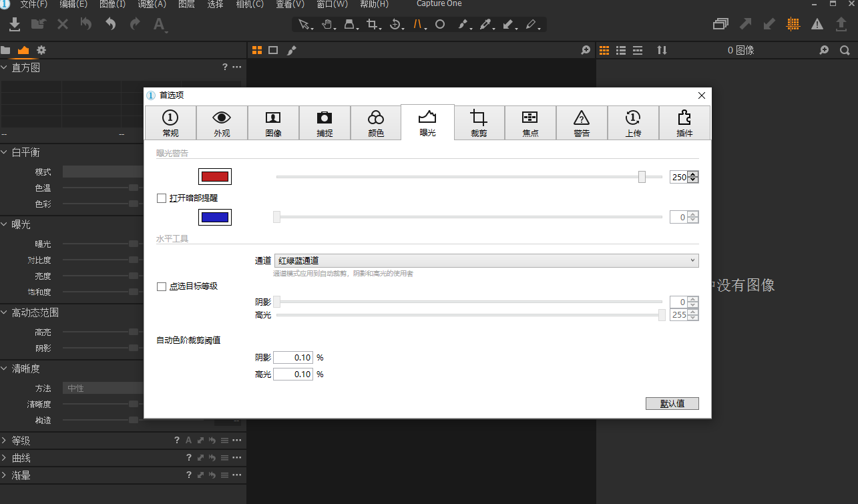Open the Levels (等级) panel three-dots menu
858x504 pixels.
point(236,441)
